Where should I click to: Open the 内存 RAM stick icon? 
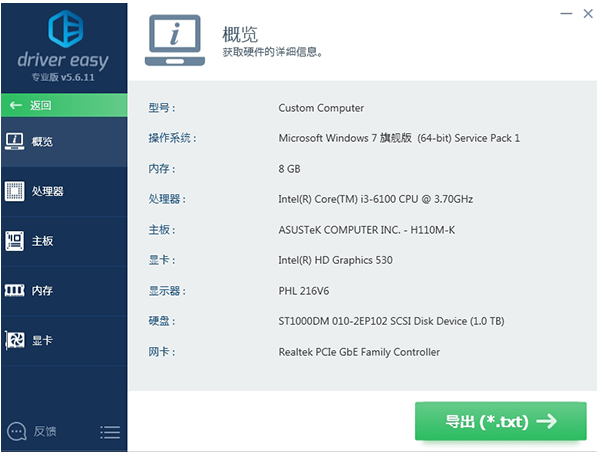point(14,291)
